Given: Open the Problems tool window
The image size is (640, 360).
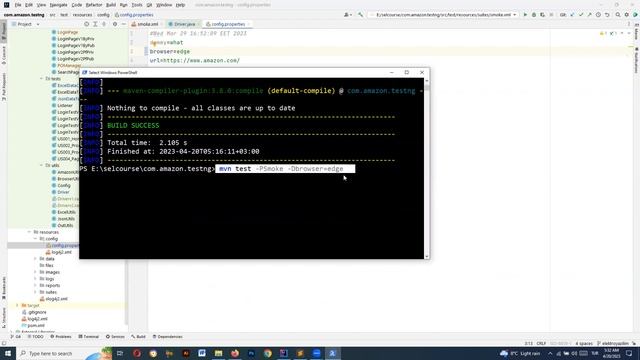Looking at the screenshot, I should coord(61,337).
